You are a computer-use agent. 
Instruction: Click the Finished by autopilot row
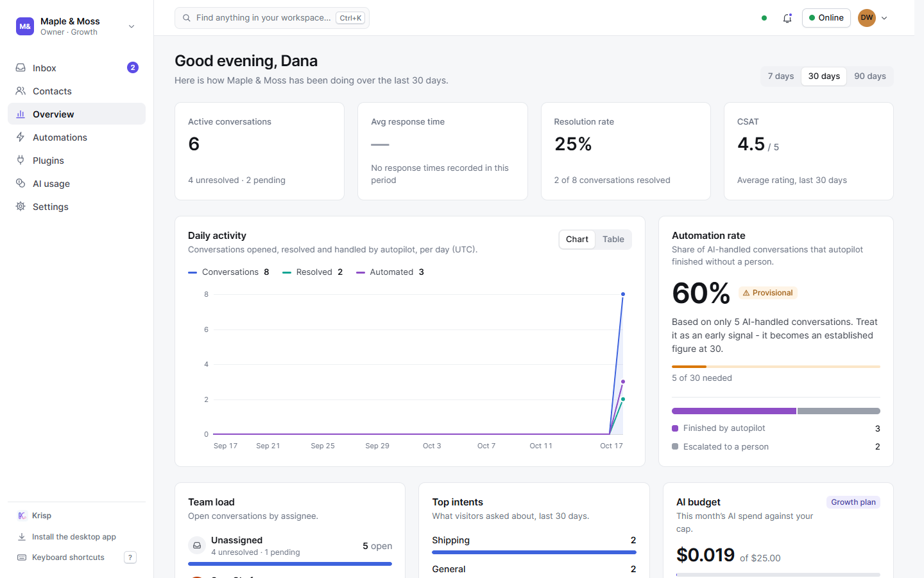click(x=776, y=428)
